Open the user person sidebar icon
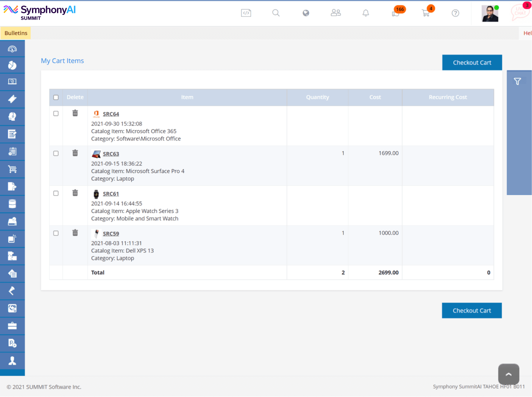 pos(12,361)
